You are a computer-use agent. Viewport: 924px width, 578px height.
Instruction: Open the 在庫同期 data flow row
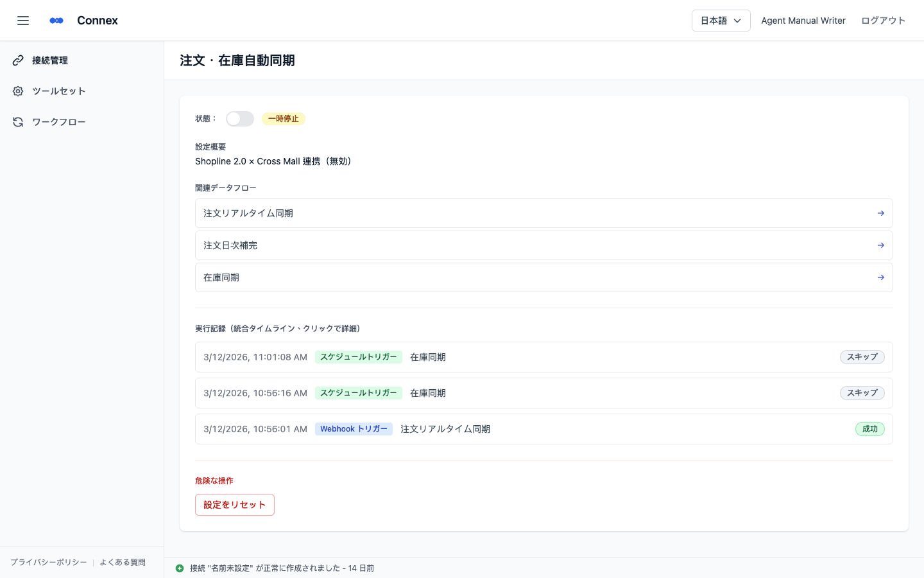click(x=544, y=277)
